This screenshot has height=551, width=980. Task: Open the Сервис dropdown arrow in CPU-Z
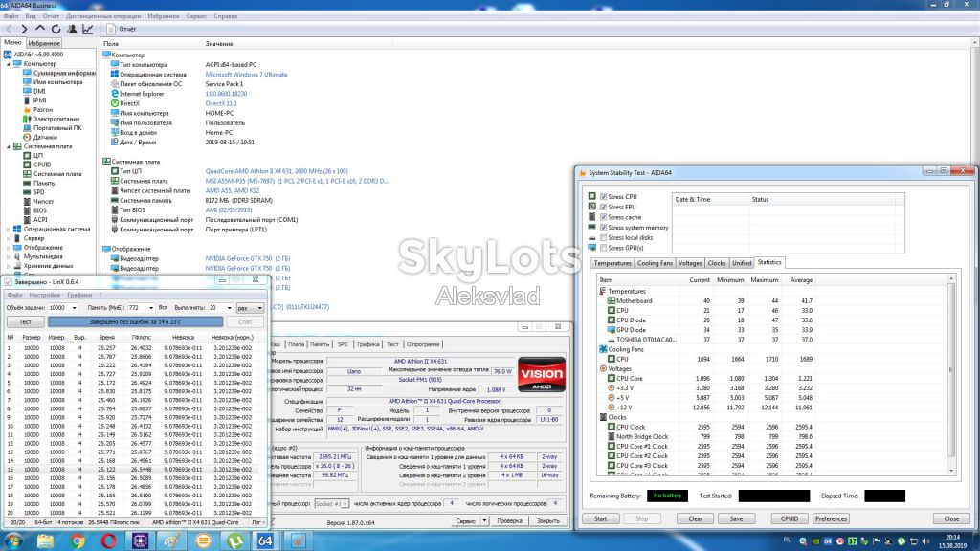[484, 520]
